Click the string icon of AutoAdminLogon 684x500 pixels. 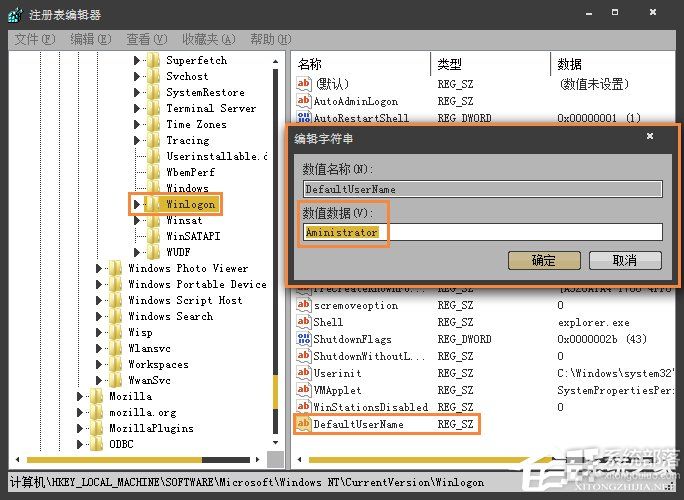[304, 101]
